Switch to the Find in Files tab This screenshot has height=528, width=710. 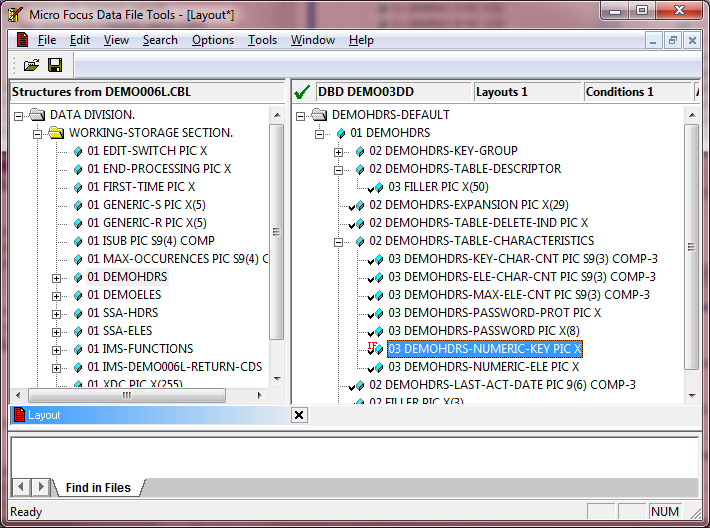[98, 488]
